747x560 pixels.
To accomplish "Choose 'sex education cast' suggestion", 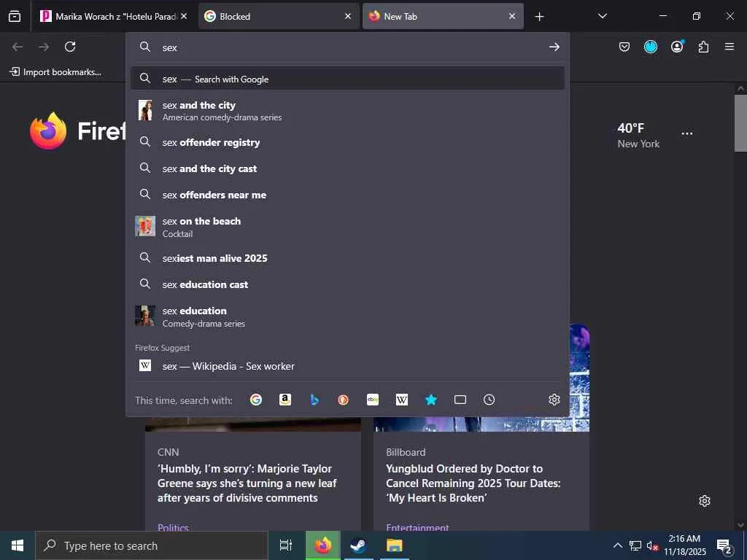I will 347,284.
